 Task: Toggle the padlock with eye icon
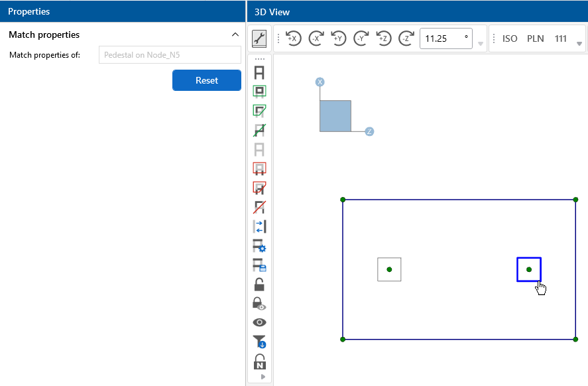point(259,304)
